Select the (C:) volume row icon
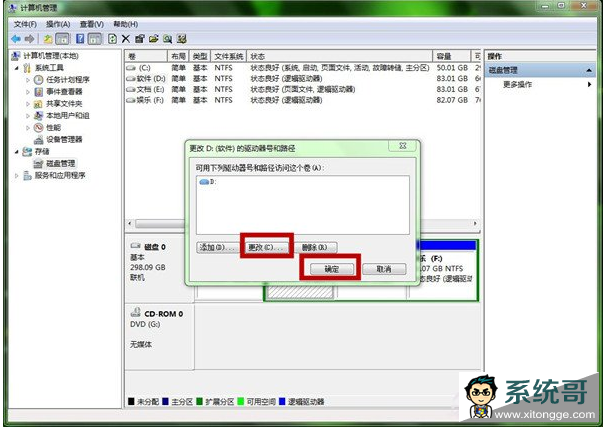Viewport: 604px width, 427px height. [131, 68]
